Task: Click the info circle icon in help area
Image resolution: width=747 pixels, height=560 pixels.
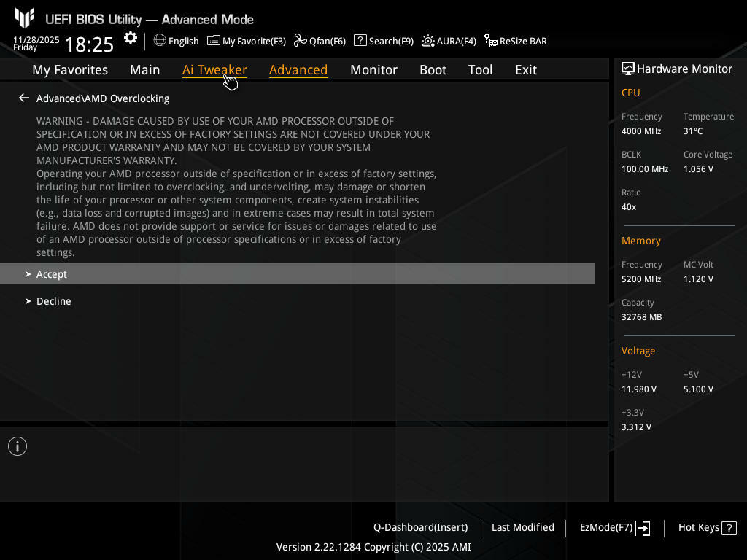Action: (x=18, y=446)
